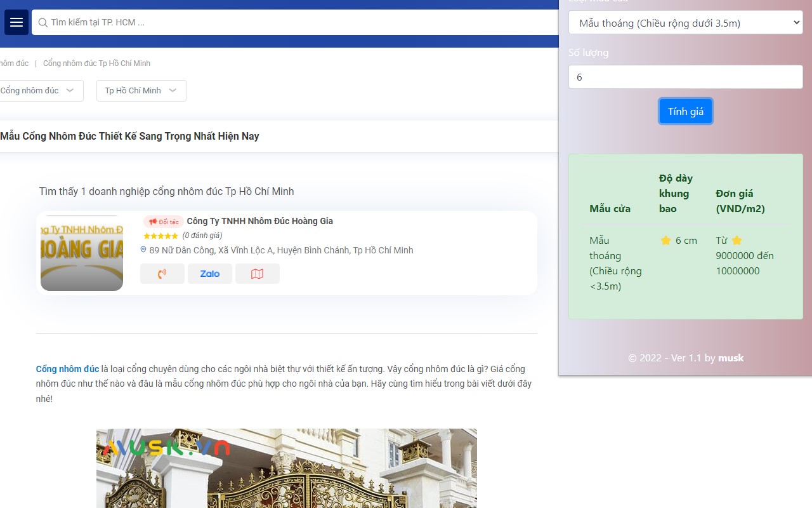Screen dimensions: 812x508
Task: Open the hamburger menu
Action: [x=16, y=22]
